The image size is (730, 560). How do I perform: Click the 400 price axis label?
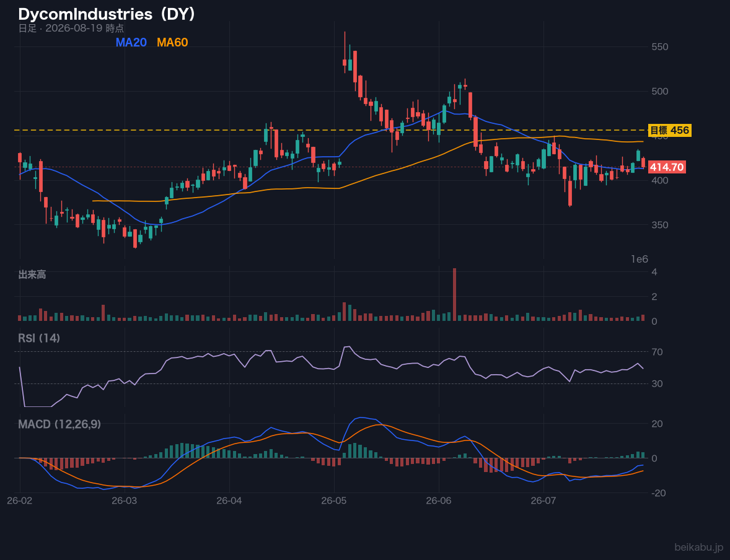pos(660,180)
